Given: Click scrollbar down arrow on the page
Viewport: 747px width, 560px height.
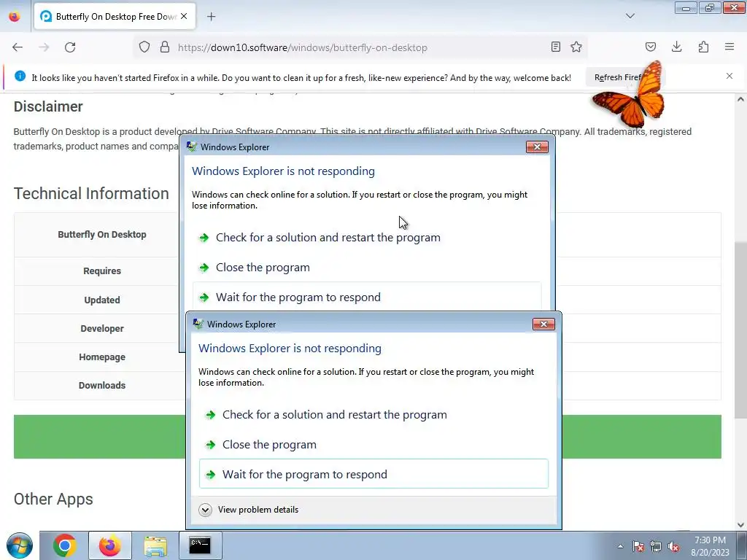Looking at the screenshot, I should (x=740, y=525).
